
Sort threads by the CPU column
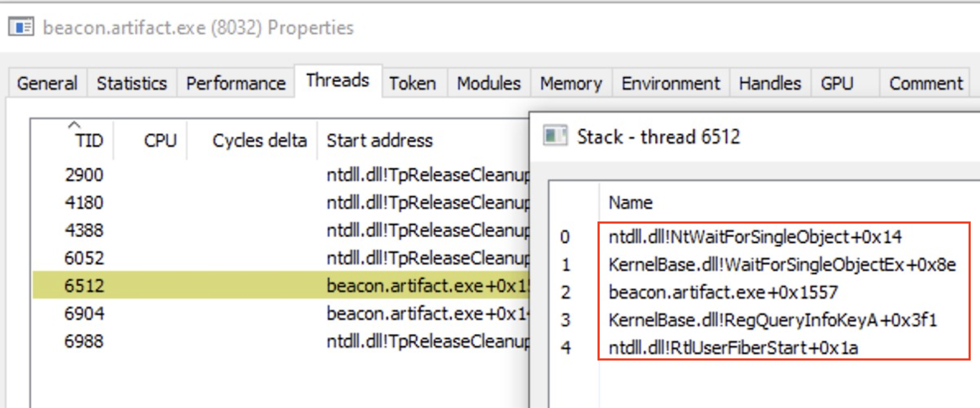160,140
